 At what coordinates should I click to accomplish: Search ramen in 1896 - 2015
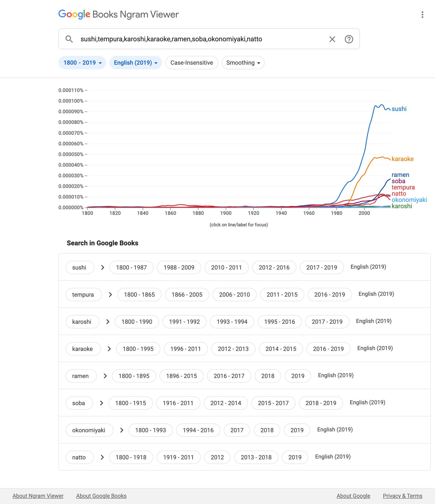[181, 376]
